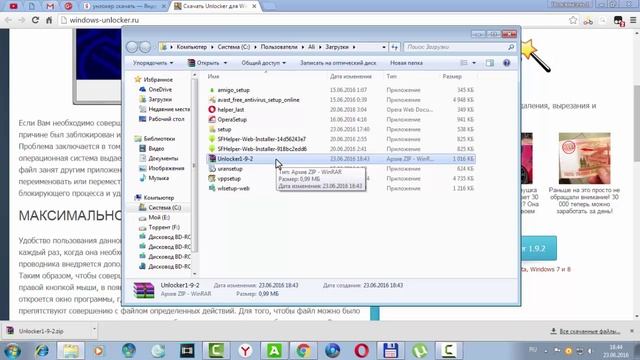Open OneDrive in navigation pane
The width and height of the screenshot is (640, 360).
[x=160, y=89]
